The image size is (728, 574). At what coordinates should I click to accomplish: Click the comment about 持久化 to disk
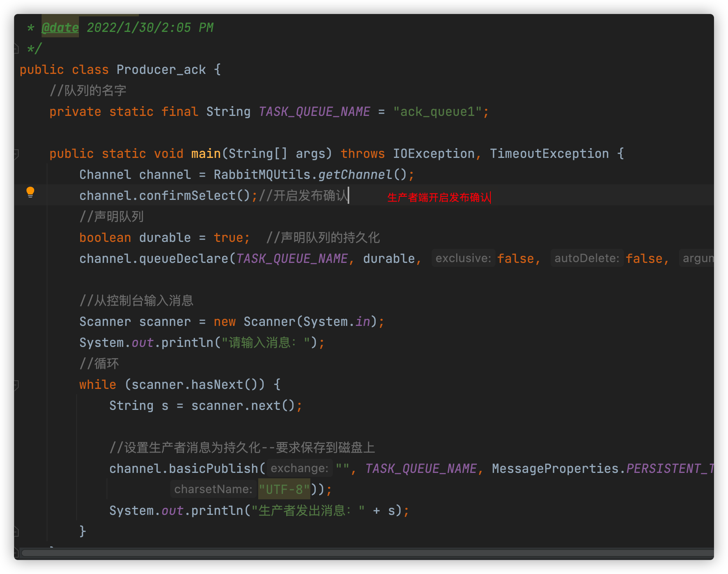(242, 448)
